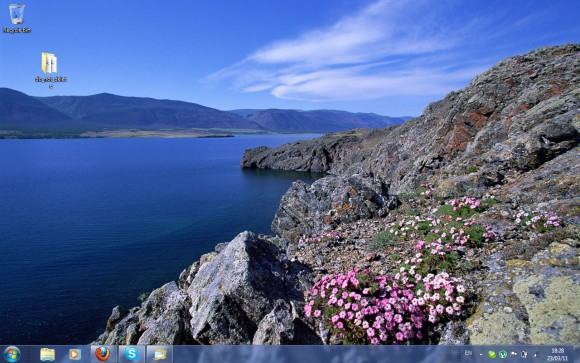This screenshot has width=580, height=363.
Task: Open the green messenger tray icon
Action: click(x=492, y=354)
